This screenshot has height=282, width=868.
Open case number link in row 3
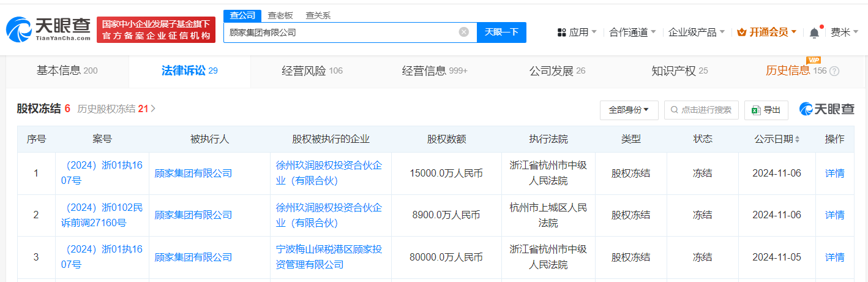point(103,257)
